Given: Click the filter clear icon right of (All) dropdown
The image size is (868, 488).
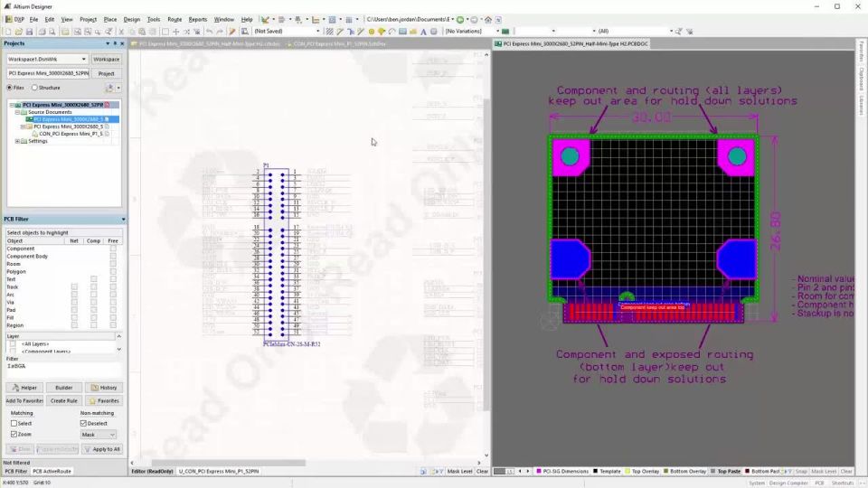Looking at the screenshot, I should click(689, 32).
